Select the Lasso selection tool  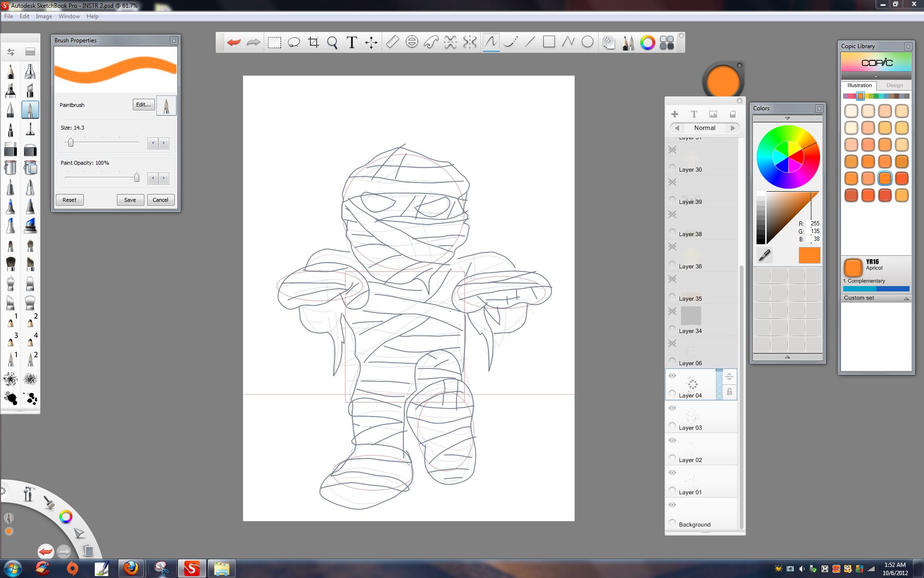click(x=294, y=42)
